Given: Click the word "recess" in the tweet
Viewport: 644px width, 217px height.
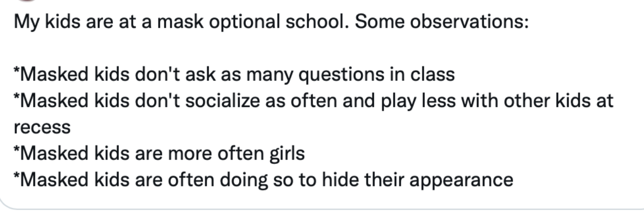Looking at the screenshot, I should tap(42, 127).
